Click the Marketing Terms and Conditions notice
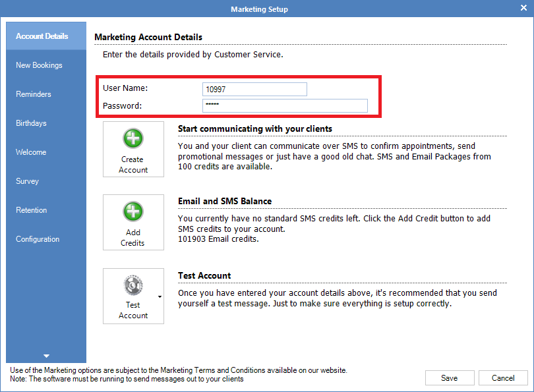534x392 pixels. pyautogui.click(x=179, y=370)
